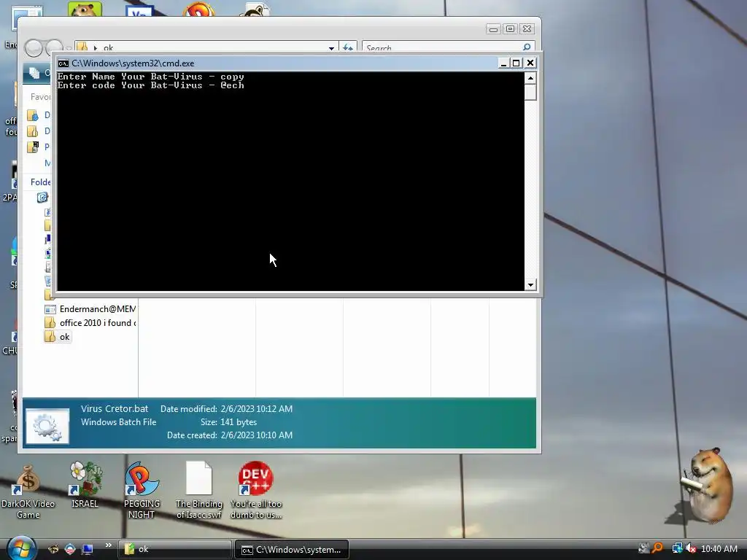
Task: Click the Windows Start orb
Action: 21,548
